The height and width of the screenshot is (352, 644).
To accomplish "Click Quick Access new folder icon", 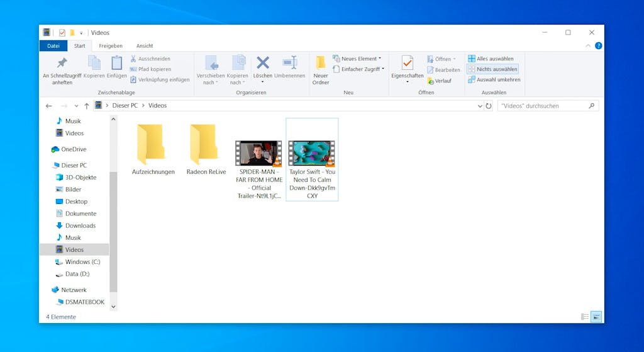I will click(72, 33).
